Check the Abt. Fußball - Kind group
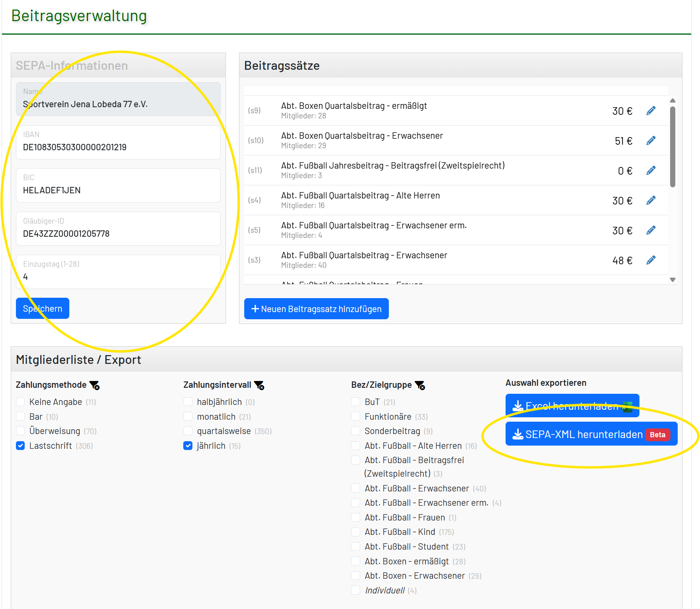Image resolution: width=700 pixels, height=609 pixels. (x=355, y=532)
